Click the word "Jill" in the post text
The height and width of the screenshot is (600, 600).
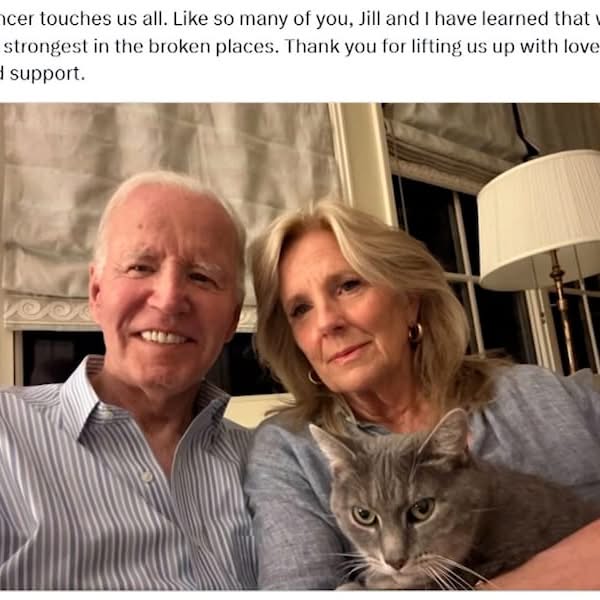click(x=370, y=19)
